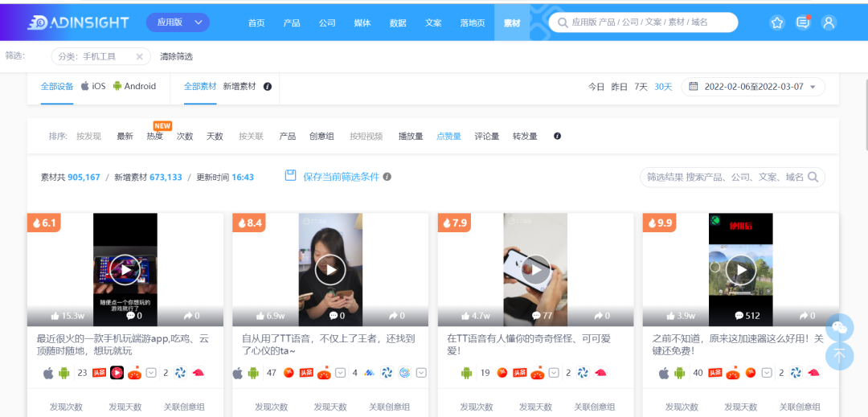Click the search magnifier in top search bar
Screen dimensions: 868x417
point(562,22)
